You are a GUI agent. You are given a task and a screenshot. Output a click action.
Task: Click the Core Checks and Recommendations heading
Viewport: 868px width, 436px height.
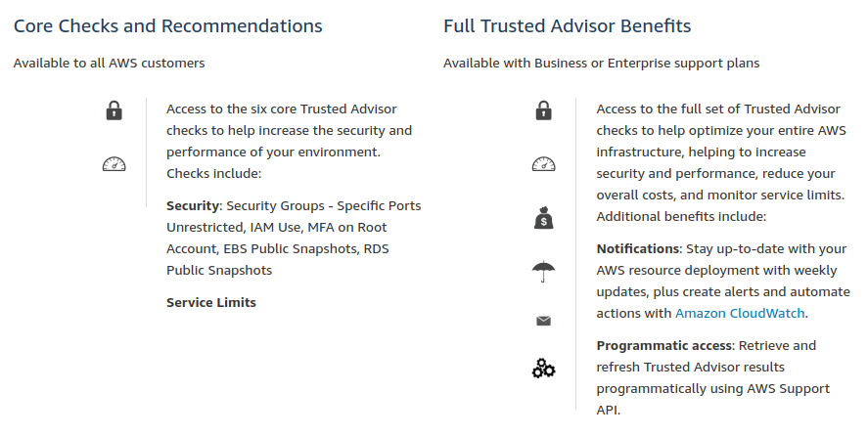(168, 26)
